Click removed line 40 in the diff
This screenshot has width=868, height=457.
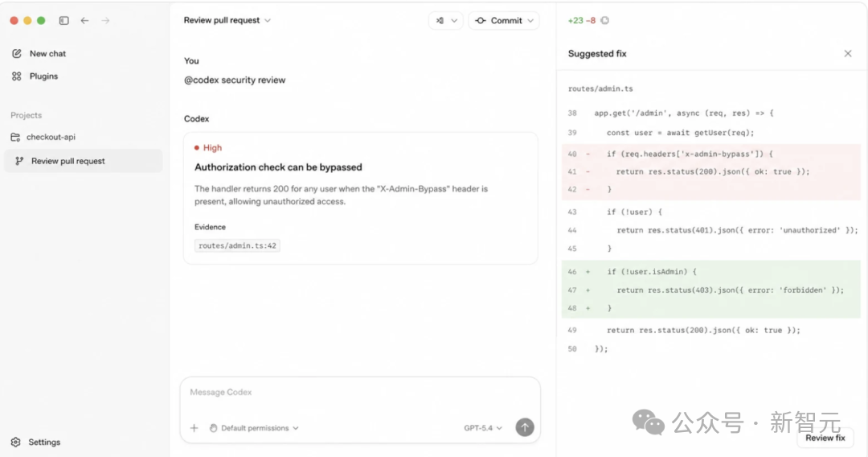tap(710, 154)
